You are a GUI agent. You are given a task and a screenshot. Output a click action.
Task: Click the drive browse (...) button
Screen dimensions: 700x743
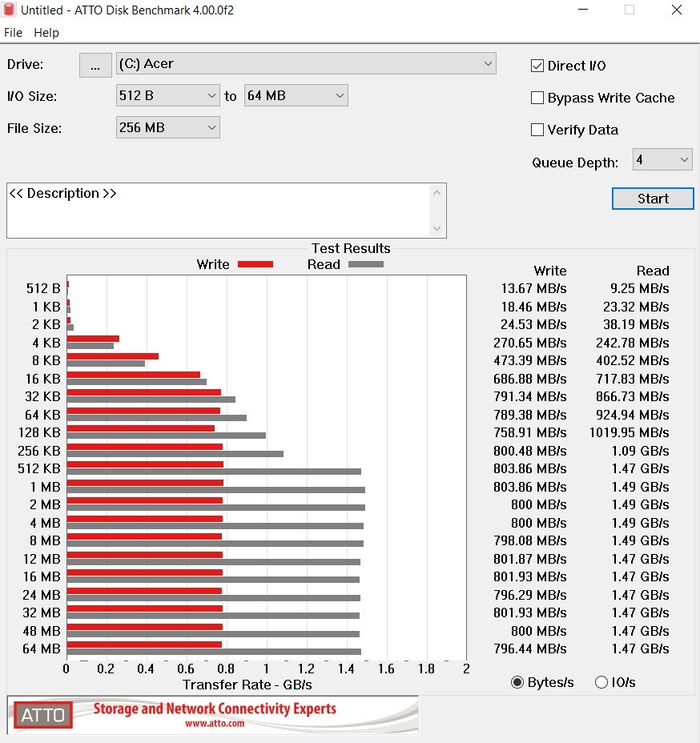(x=95, y=64)
